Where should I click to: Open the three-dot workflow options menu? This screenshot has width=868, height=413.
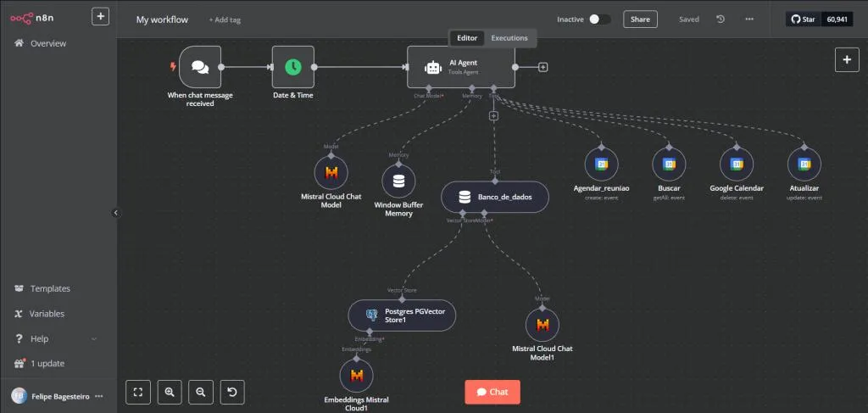pyautogui.click(x=748, y=19)
